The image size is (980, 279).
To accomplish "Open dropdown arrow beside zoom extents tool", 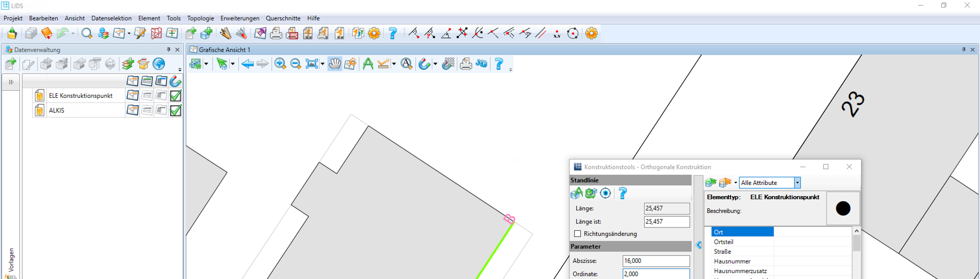I will pos(322,64).
